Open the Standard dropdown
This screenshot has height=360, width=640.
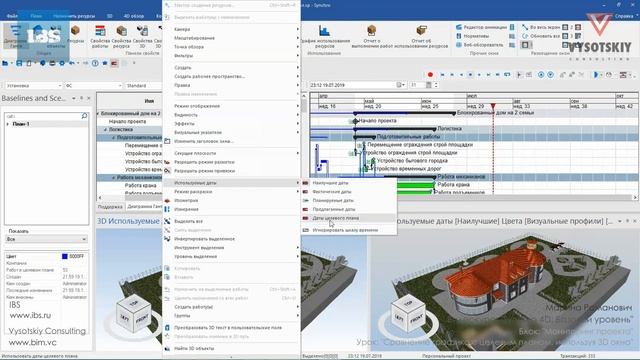pos(144,86)
